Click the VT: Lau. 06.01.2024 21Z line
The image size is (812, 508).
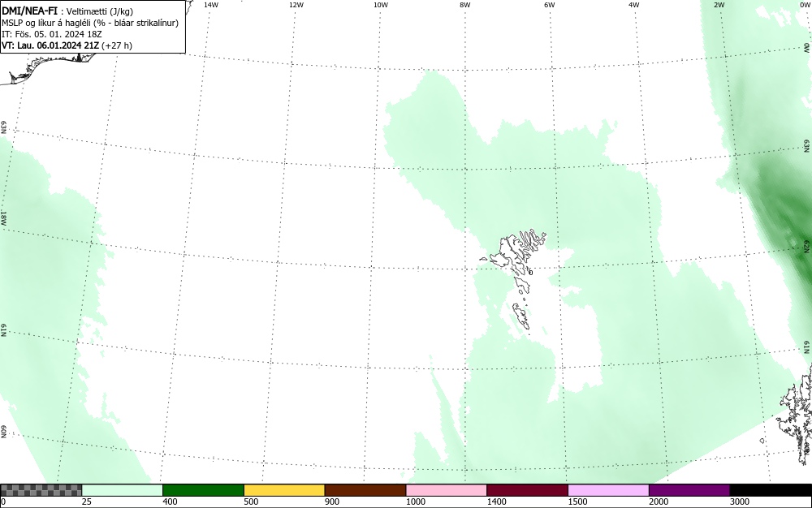(67, 45)
